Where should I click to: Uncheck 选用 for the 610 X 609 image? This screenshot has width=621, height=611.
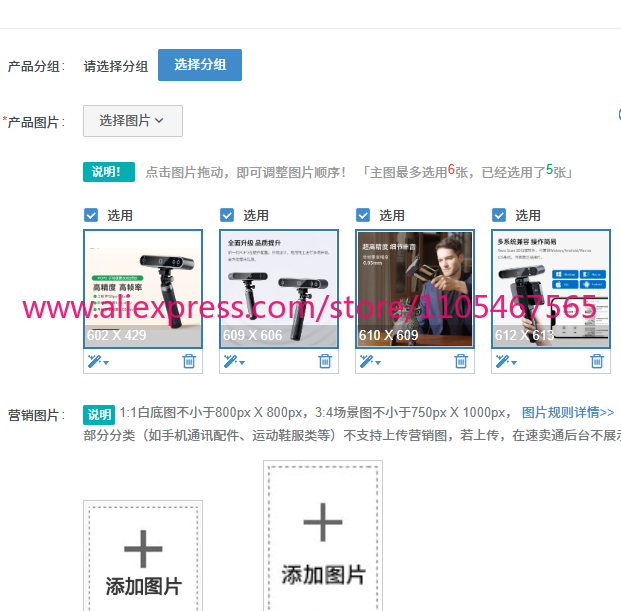click(x=363, y=215)
